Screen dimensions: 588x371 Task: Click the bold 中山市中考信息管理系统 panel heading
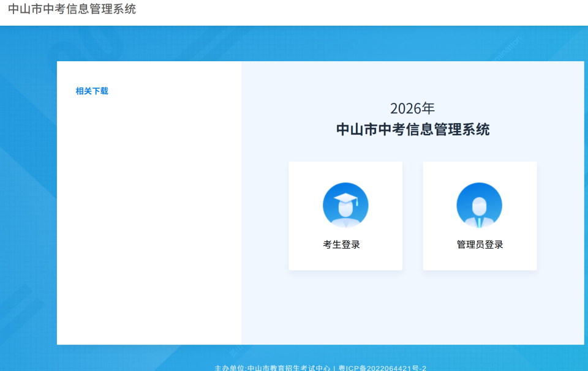coord(412,130)
